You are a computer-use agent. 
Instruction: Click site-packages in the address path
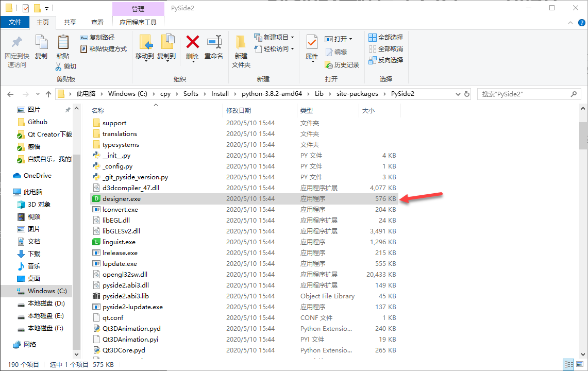pos(357,94)
